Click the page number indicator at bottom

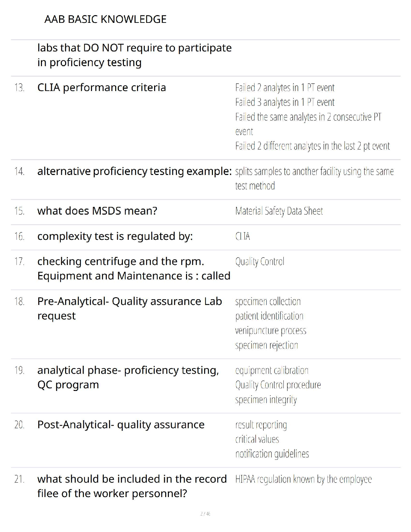tap(205, 514)
